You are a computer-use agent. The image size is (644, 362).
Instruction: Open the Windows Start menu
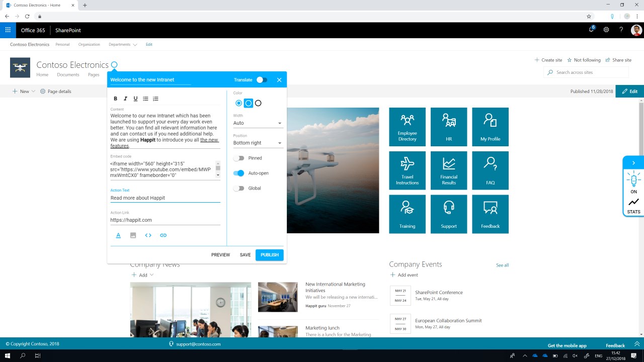coord(8,355)
